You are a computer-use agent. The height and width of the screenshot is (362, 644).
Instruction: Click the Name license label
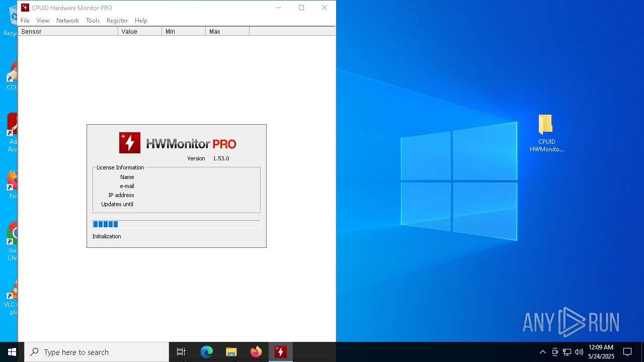[127, 177]
